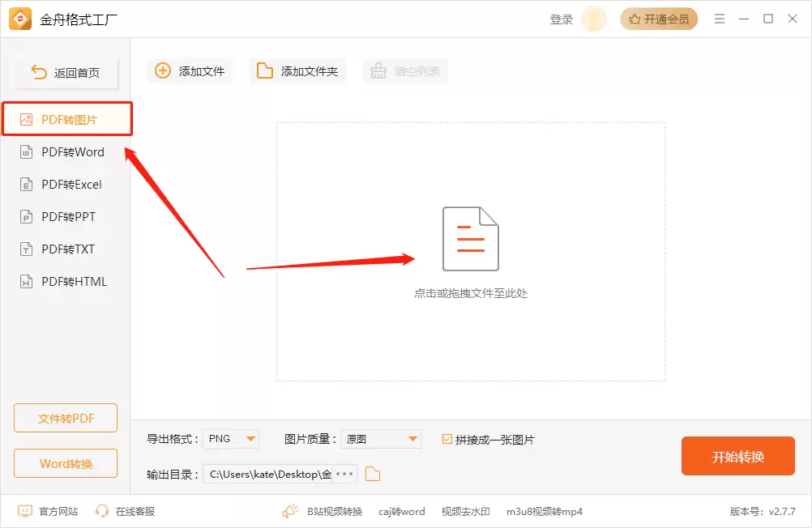Open a folder with the 添加文件夹 icon
Image resolution: width=812 pixels, height=528 pixels.
click(x=265, y=70)
